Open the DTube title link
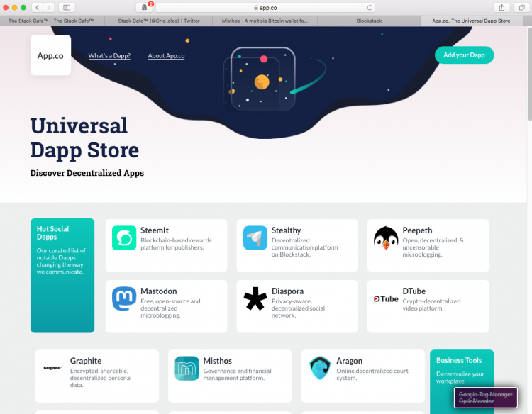This screenshot has width=532, height=414. tap(414, 291)
